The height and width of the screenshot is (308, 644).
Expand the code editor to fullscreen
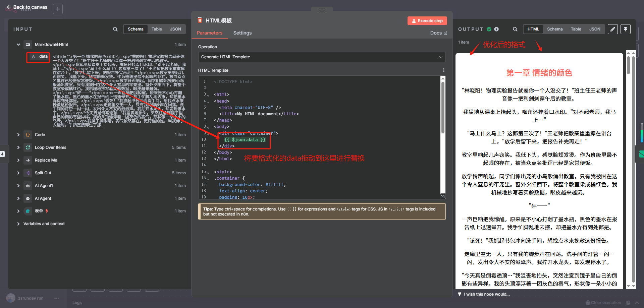443,196
